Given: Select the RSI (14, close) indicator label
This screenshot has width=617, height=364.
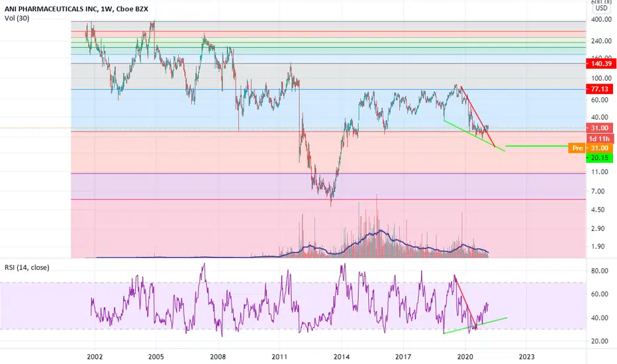Looking at the screenshot, I should coord(27,267).
